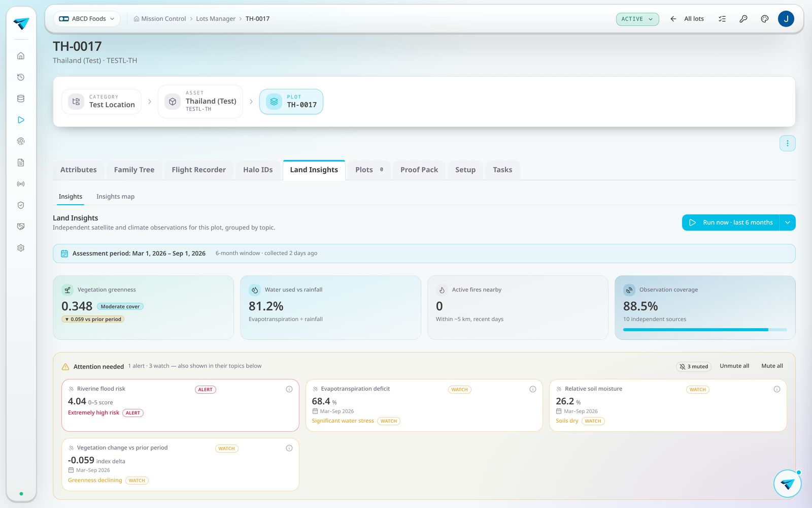Switch to the Attributes tab

tap(79, 170)
